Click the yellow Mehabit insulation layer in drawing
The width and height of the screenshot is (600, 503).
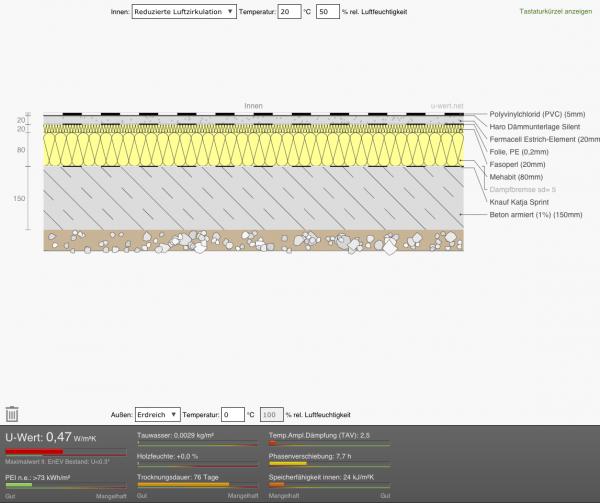pyautogui.click(x=250, y=150)
